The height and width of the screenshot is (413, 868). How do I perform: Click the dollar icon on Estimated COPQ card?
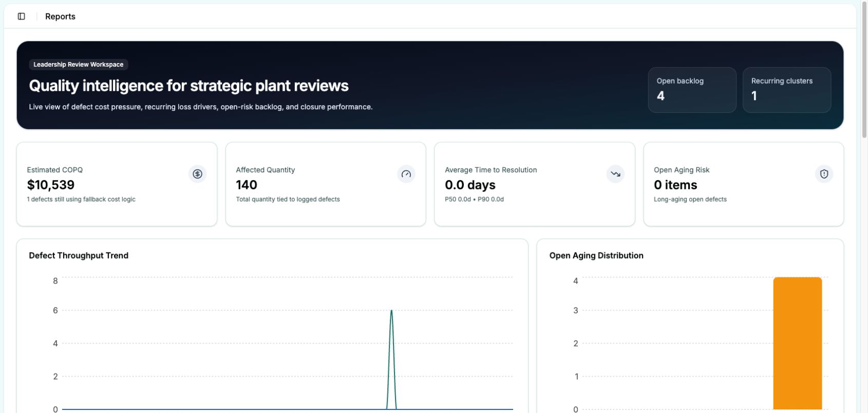point(197,174)
